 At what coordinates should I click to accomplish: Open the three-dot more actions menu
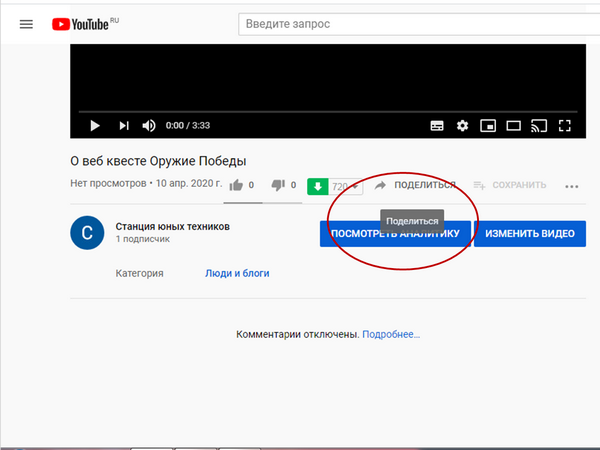pos(572,187)
